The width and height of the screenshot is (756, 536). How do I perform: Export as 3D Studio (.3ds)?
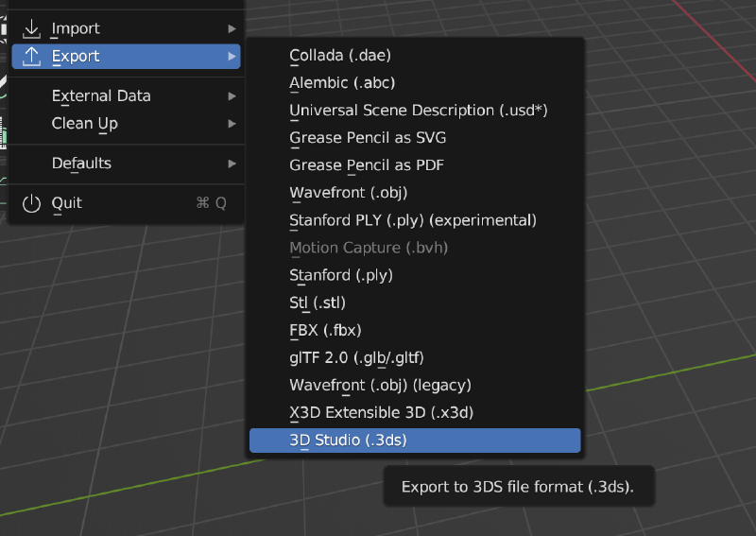click(415, 441)
